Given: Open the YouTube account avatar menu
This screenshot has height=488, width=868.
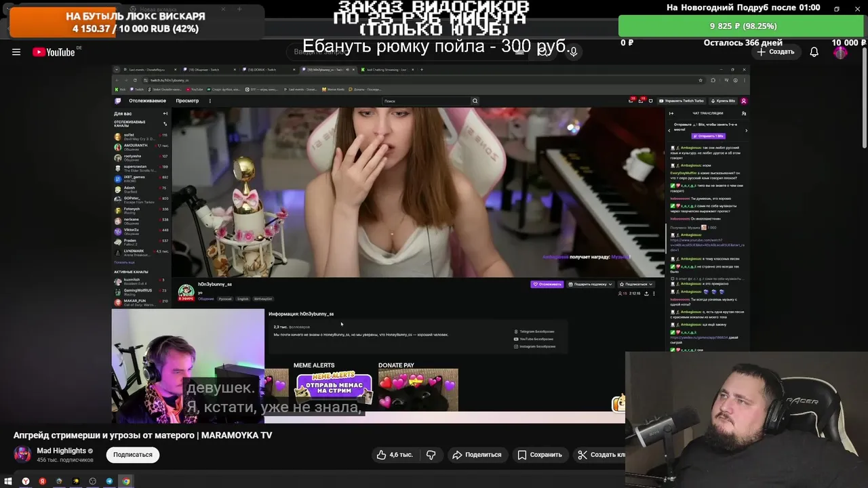Looking at the screenshot, I should click(x=840, y=52).
